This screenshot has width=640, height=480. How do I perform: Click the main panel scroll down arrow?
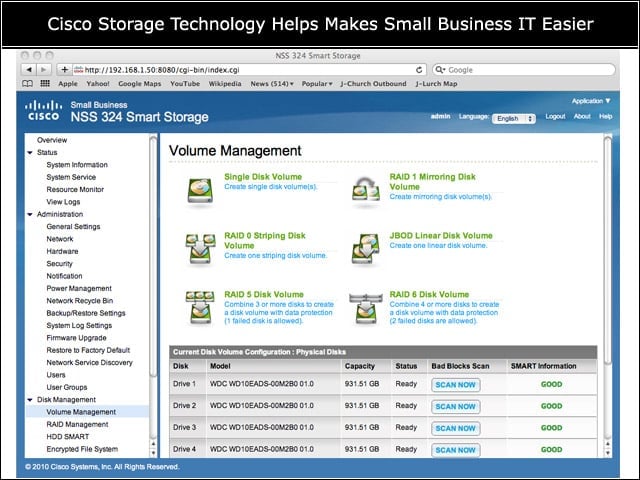[608, 453]
